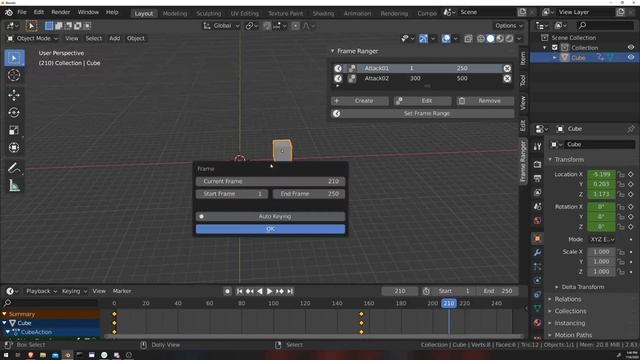Image resolution: width=640 pixels, height=360 pixels.
Task: Toggle the use preview range clock icon
Action: (x=426, y=291)
